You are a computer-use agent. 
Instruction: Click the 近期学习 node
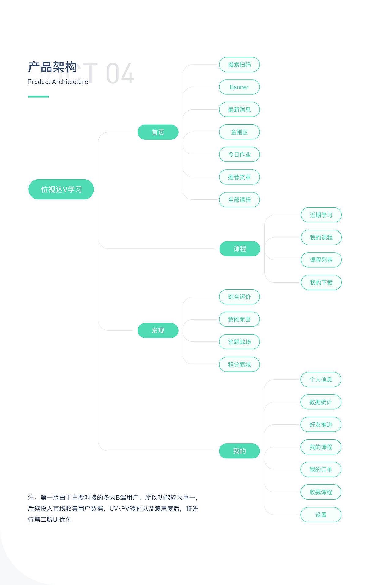(321, 215)
